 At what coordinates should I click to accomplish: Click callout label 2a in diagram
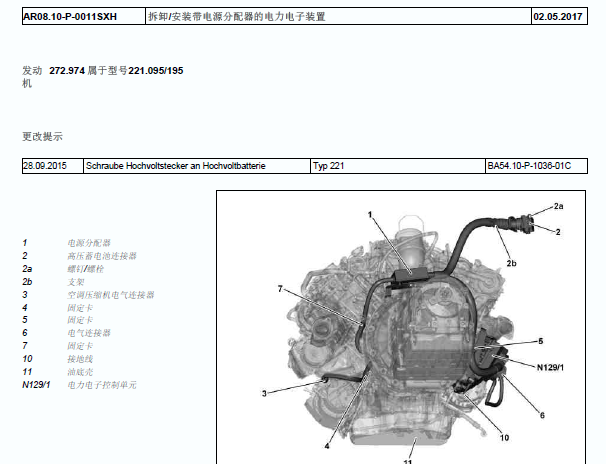[558, 206]
